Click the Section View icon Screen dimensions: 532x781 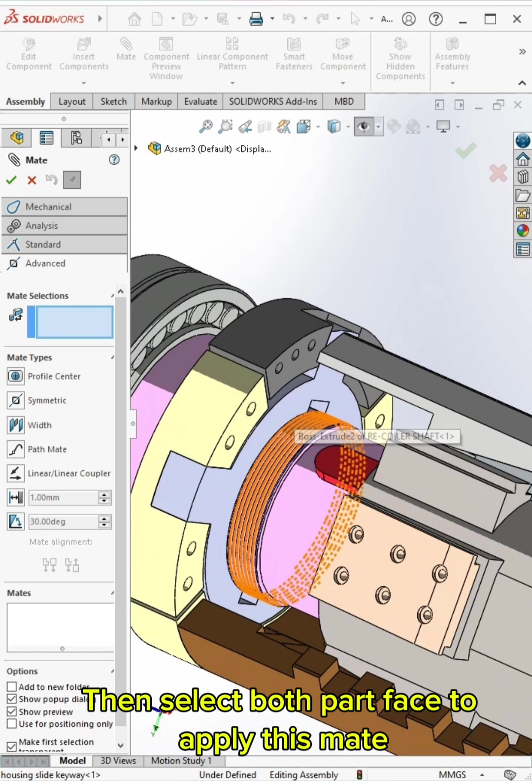point(265,127)
